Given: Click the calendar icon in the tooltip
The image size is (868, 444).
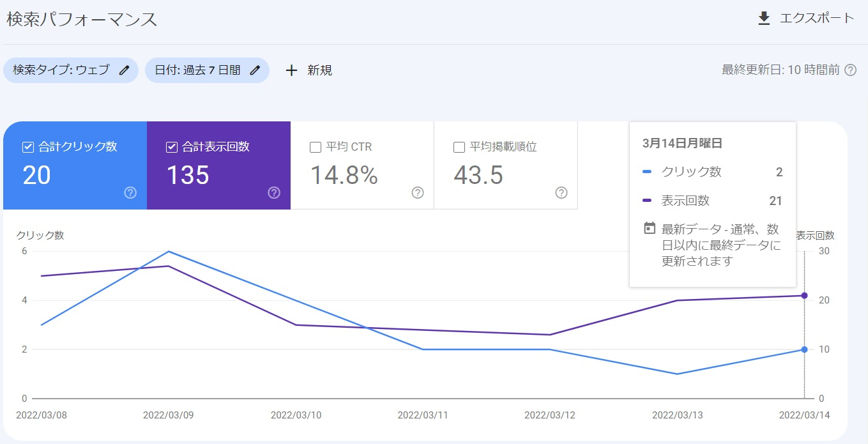Looking at the screenshot, I should (x=650, y=228).
